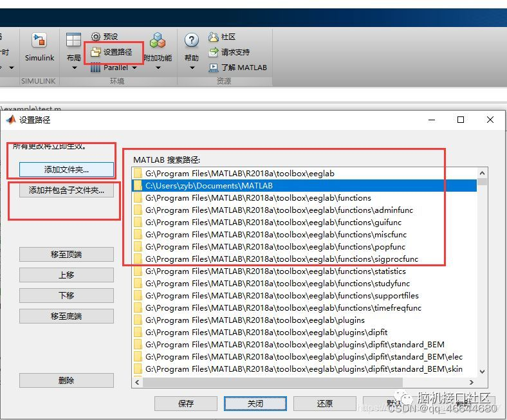The height and width of the screenshot is (420, 507).
Task: Click Save (保存) button
Action: click(x=185, y=403)
